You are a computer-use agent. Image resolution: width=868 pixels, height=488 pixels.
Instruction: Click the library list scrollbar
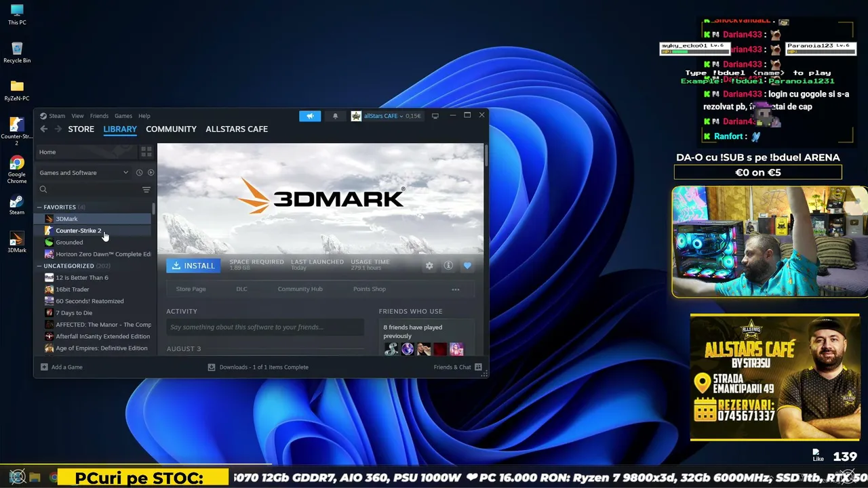154,208
